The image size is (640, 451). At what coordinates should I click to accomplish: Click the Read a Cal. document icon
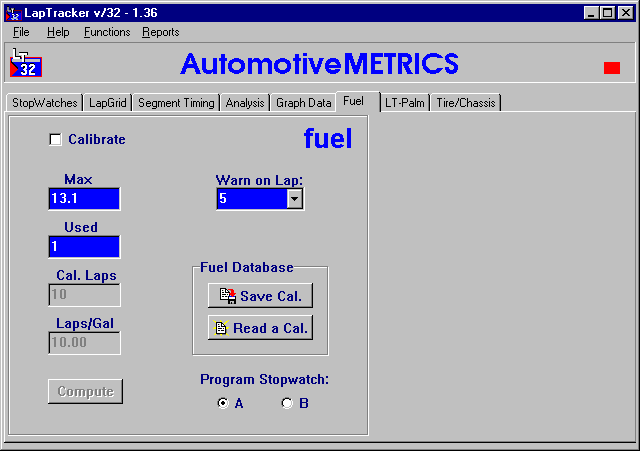pos(221,328)
